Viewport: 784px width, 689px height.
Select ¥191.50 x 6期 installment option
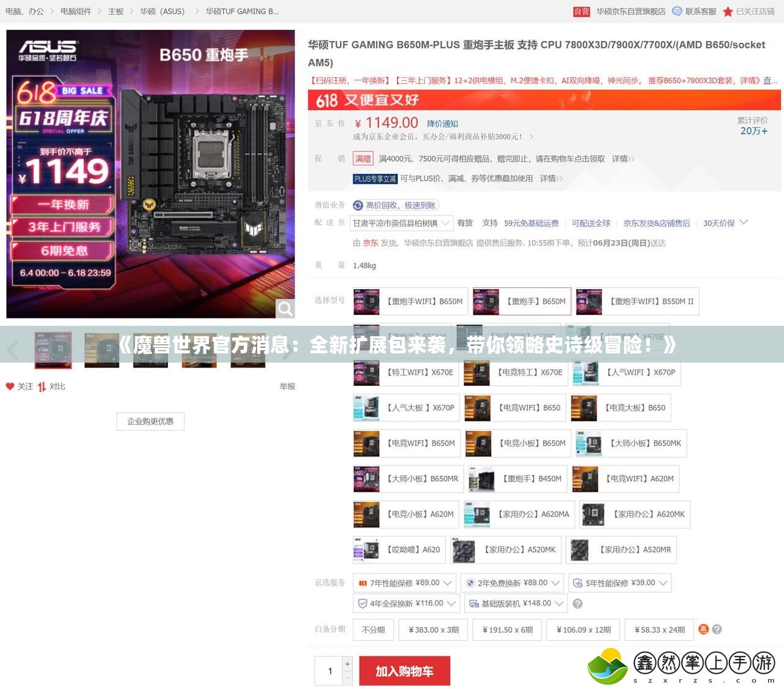(508, 630)
